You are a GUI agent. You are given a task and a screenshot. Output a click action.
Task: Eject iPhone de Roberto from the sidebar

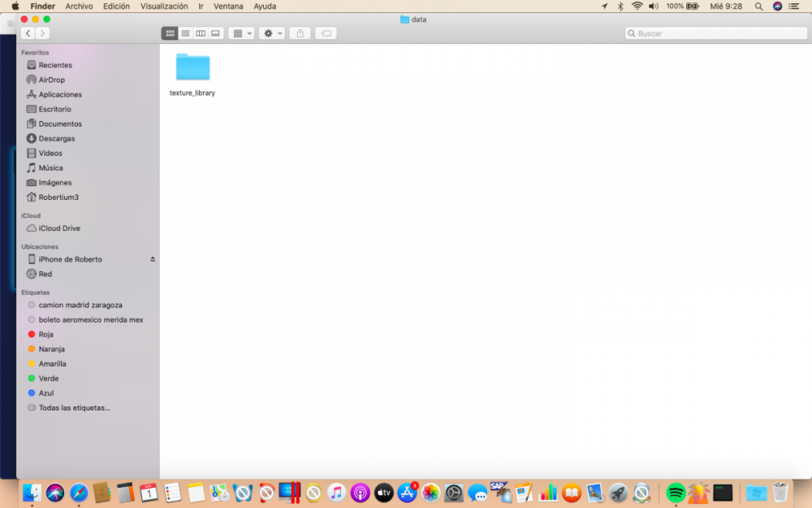[153, 259]
